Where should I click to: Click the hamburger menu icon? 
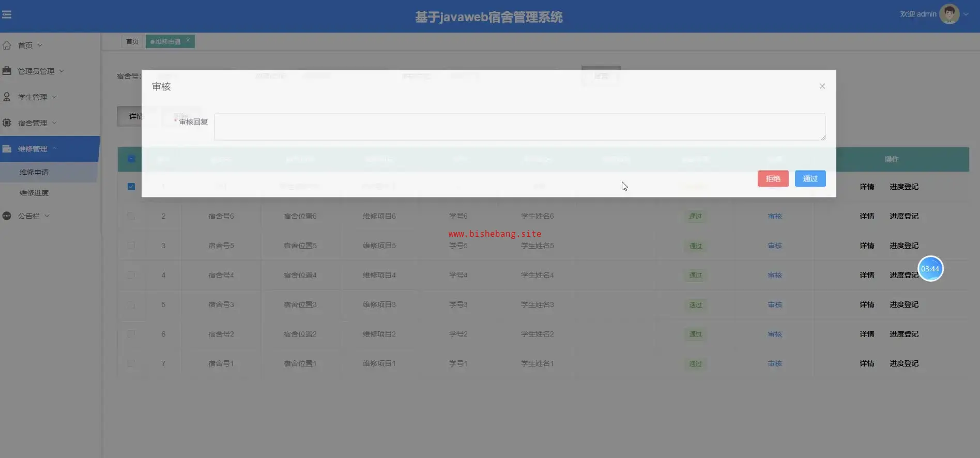tap(7, 14)
